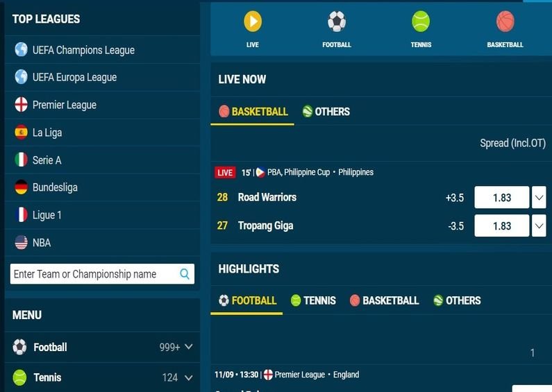The image size is (552, 392).
Task: Click the Spread (Incl.OT) column header
Action: coord(513,143)
